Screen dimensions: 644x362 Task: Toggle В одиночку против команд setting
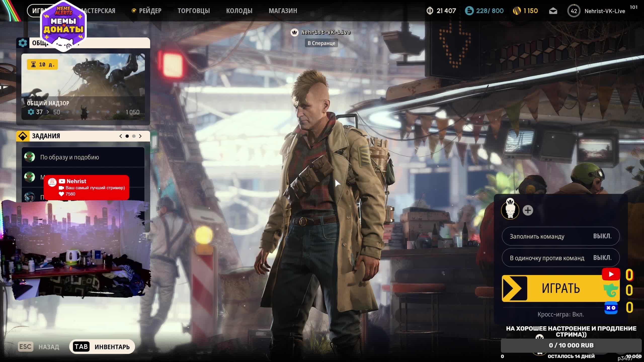tap(560, 258)
